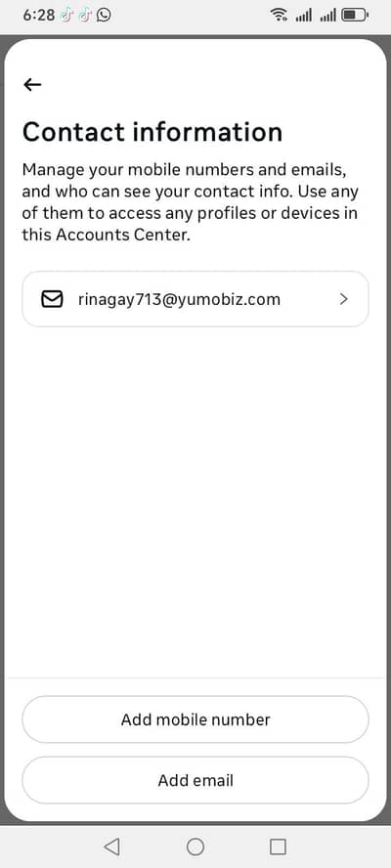This screenshot has width=391, height=868.
Task: Tap the first cellular signal indicator
Action: tap(303, 15)
